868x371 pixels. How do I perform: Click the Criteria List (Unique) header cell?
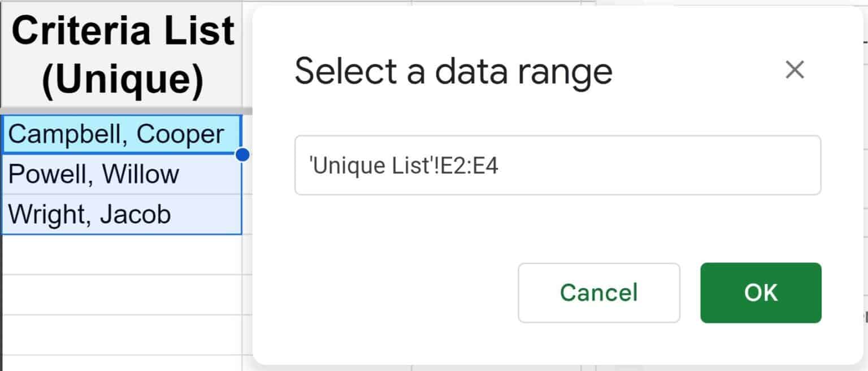(122, 54)
